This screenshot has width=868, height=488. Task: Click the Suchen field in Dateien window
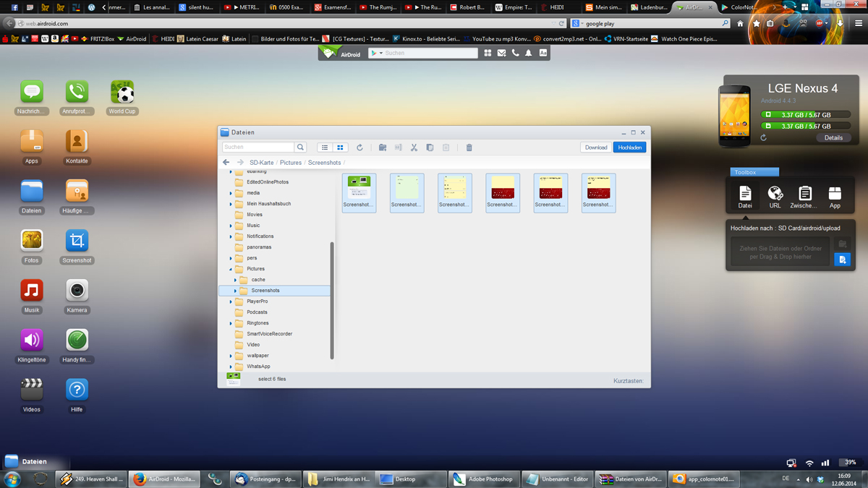tap(258, 147)
